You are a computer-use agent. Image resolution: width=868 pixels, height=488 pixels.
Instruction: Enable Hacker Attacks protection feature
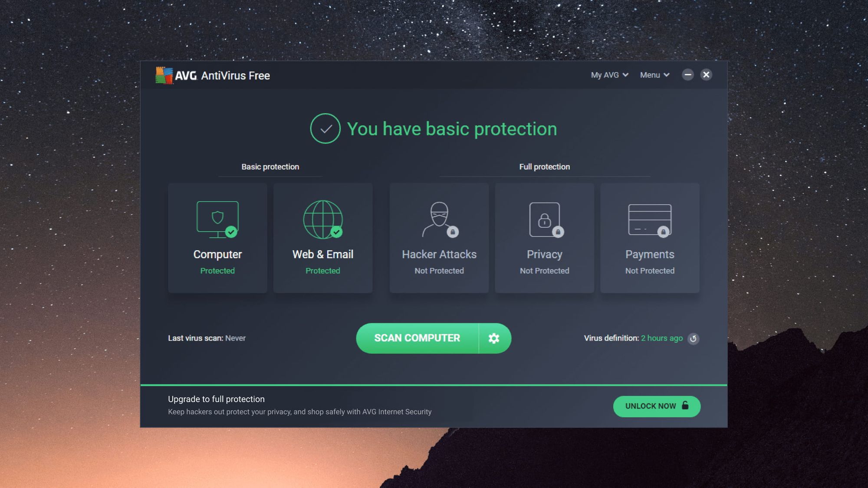(439, 237)
